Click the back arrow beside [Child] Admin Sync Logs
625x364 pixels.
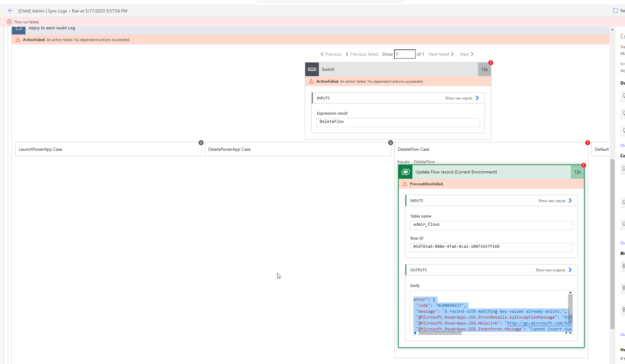10,11
